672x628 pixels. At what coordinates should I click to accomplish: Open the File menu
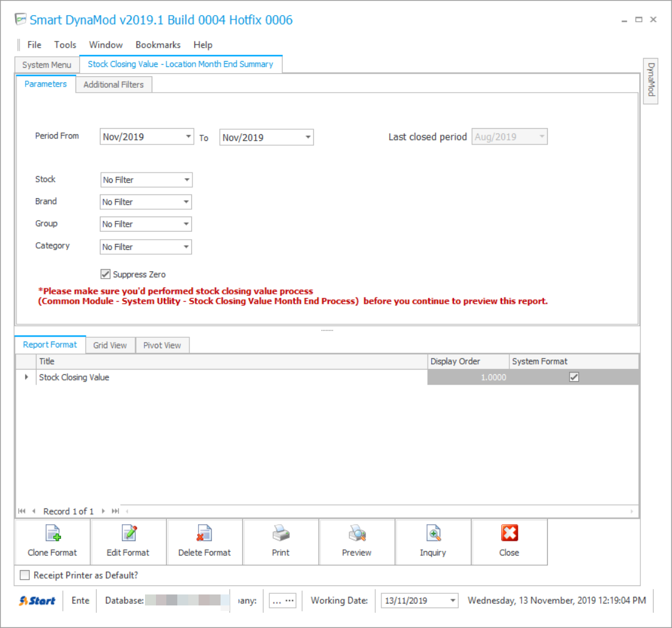click(34, 45)
